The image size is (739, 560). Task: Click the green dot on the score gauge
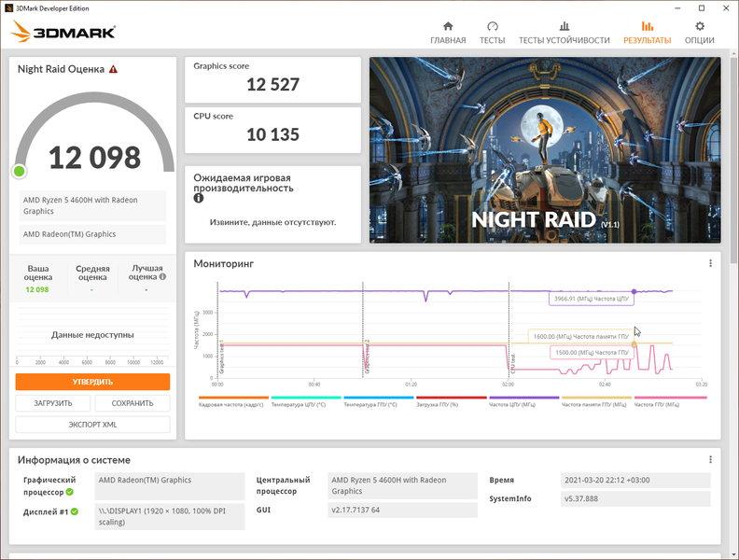pyautogui.click(x=20, y=171)
